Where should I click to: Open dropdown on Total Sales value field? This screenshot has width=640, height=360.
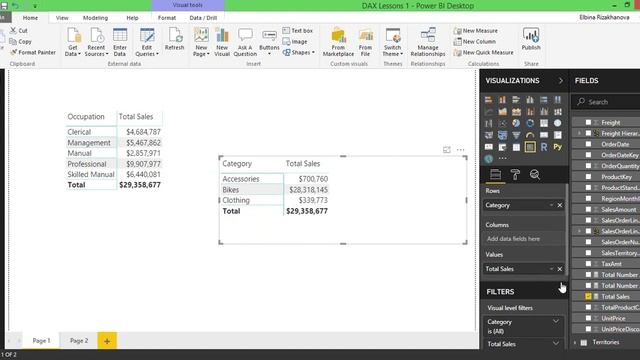pyautogui.click(x=551, y=269)
